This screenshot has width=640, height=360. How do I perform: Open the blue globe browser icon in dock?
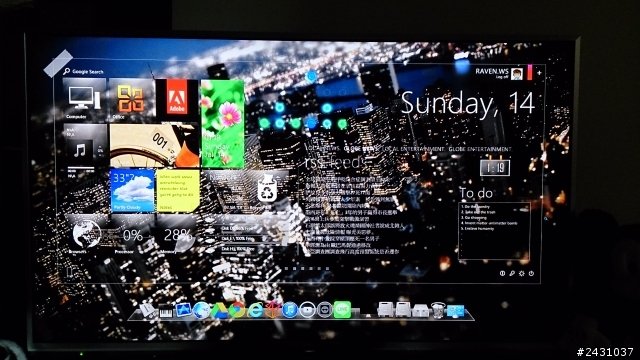pyautogui.click(x=201, y=311)
